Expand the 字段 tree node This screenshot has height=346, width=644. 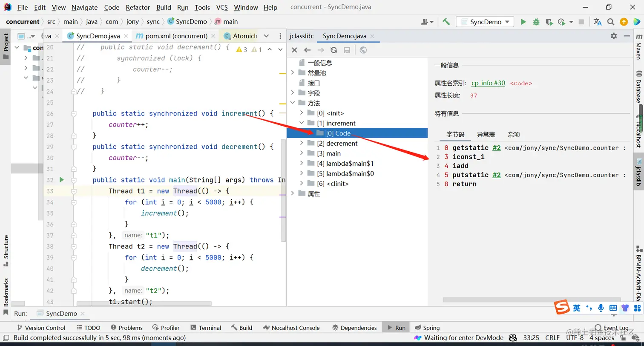[292, 93]
